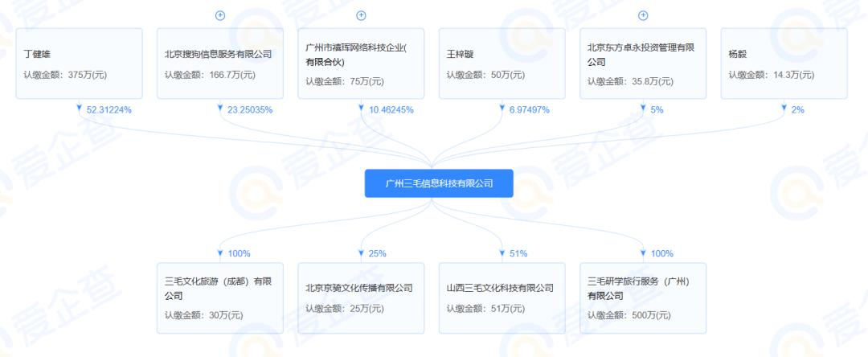Click the 2% share label under 杨毅
This screenshot has height=357, width=868.
pos(798,109)
